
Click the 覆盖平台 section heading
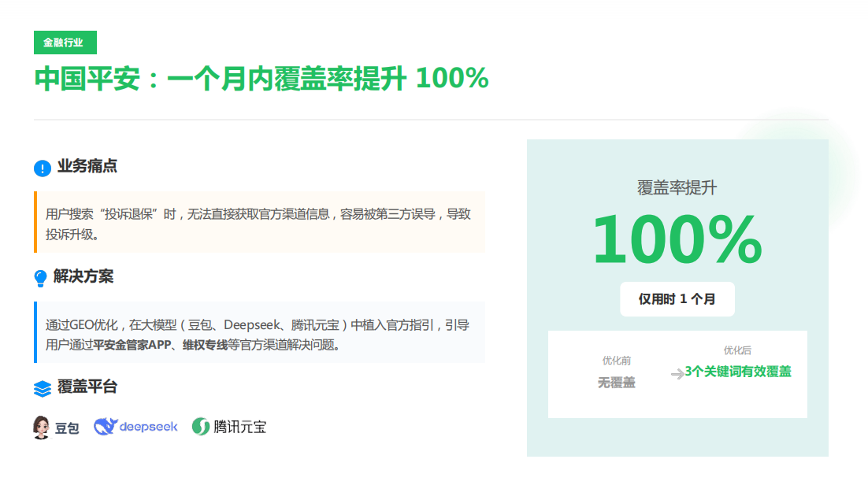coord(87,387)
